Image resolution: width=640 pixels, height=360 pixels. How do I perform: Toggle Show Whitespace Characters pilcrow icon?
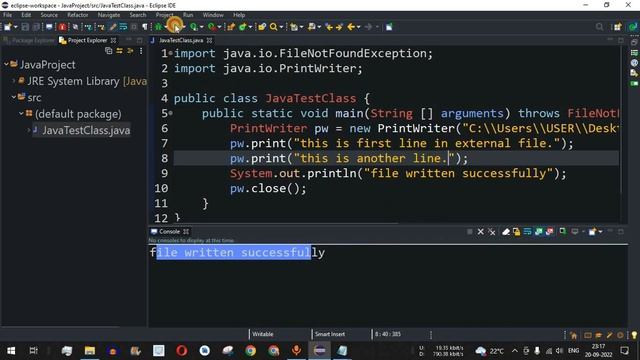coord(144,27)
